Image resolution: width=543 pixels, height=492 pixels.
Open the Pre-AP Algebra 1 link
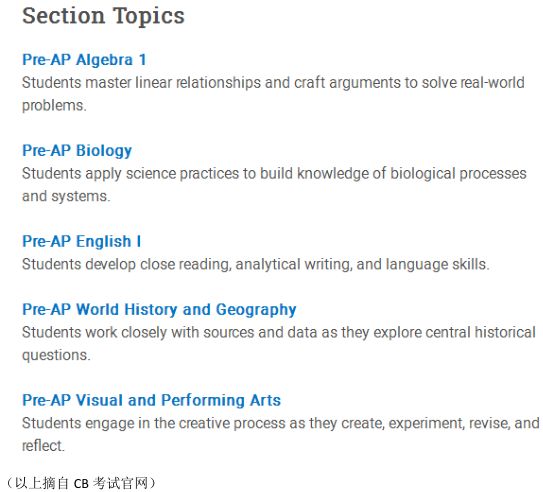coord(84,60)
